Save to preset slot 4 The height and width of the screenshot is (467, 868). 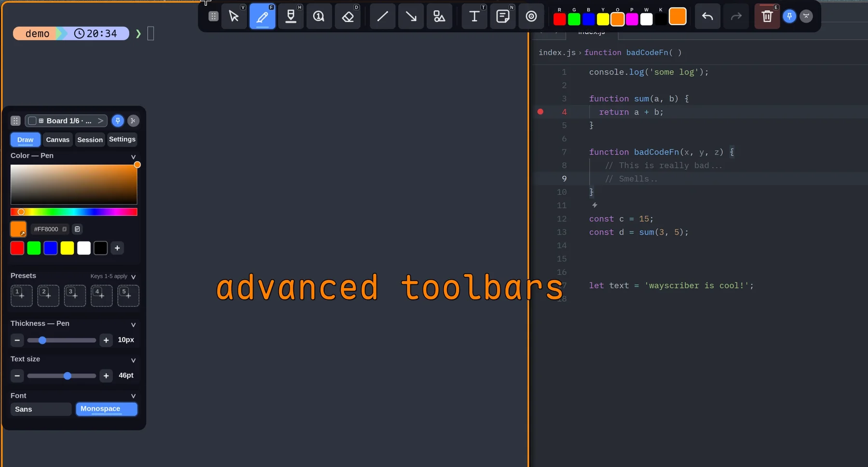(102, 296)
